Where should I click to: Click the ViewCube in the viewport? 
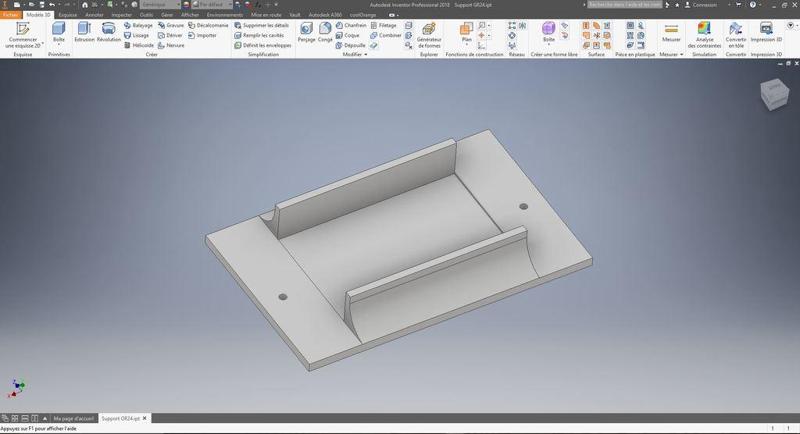(x=774, y=94)
